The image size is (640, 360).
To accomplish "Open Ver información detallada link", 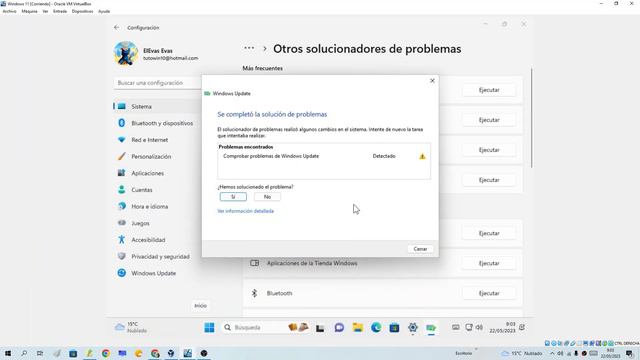I will click(245, 211).
